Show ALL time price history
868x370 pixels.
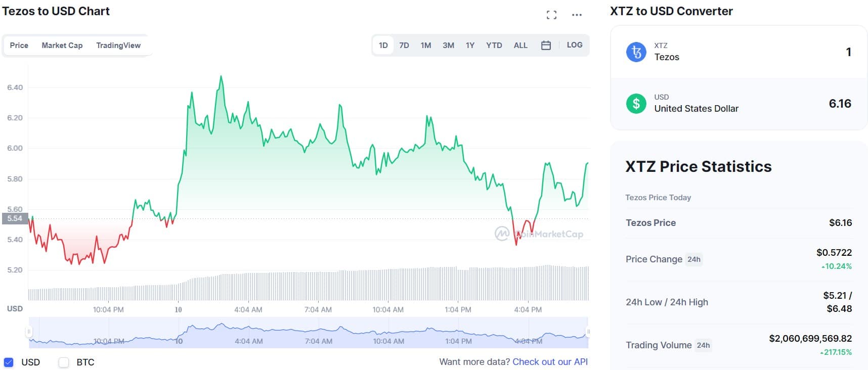click(x=520, y=45)
